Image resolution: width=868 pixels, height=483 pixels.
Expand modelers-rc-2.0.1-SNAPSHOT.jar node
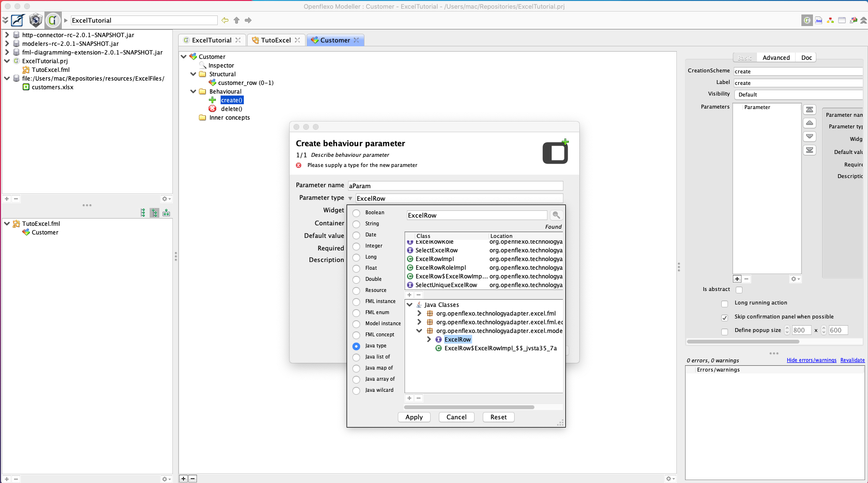tap(7, 43)
